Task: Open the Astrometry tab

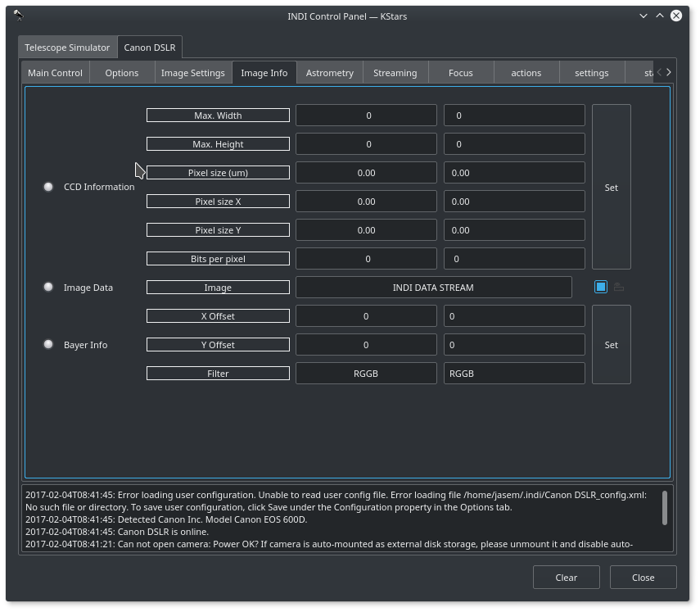Action: pos(329,73)
